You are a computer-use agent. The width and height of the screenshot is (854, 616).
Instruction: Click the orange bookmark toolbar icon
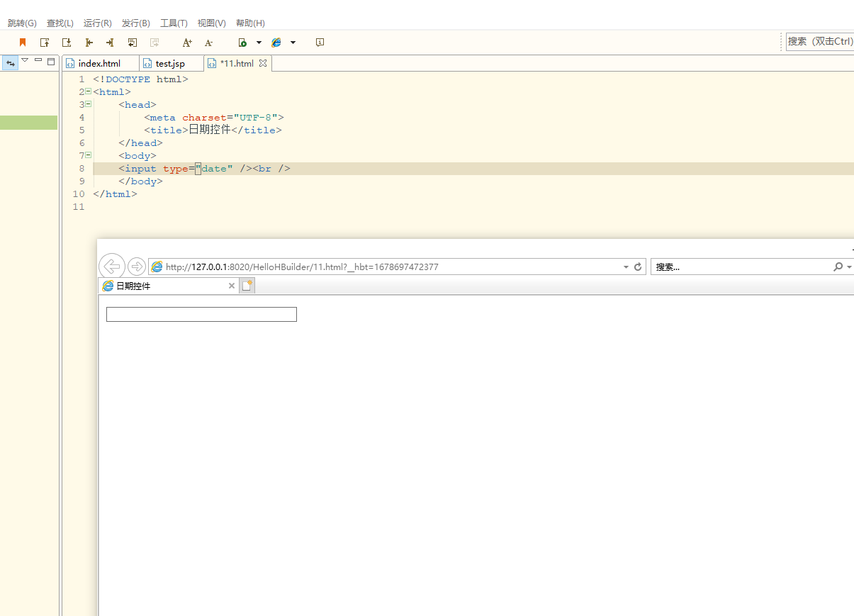click(23, 43)
